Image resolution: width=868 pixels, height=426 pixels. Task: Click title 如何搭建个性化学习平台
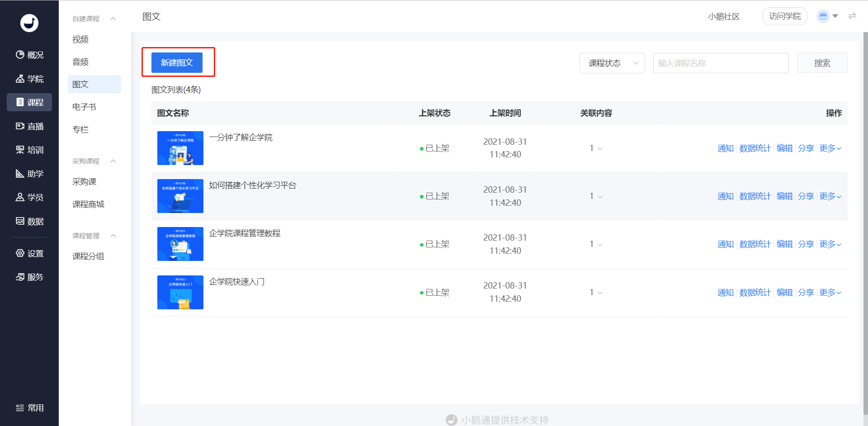(253, 185)
